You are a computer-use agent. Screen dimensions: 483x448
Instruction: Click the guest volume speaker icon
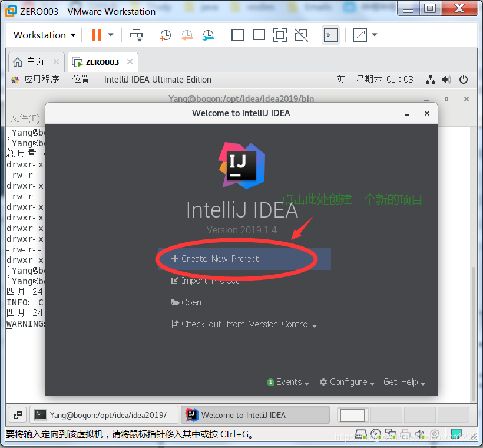[x=446, y=80]
